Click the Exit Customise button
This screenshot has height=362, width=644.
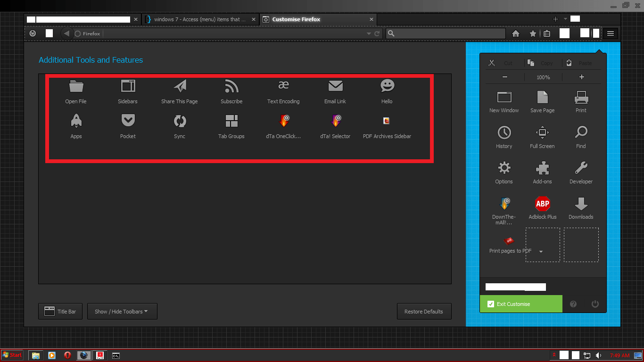521,304
